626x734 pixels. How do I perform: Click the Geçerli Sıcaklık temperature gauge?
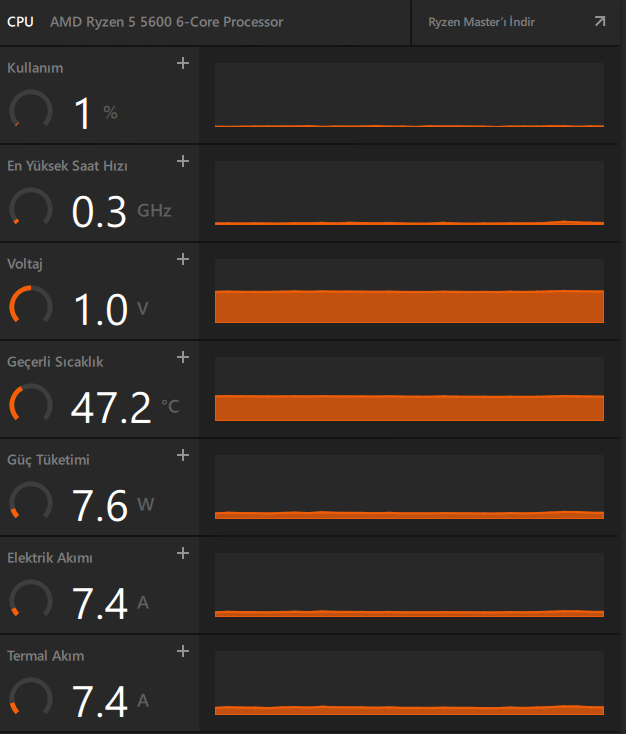pyautogui.click(x=31, y=404)
